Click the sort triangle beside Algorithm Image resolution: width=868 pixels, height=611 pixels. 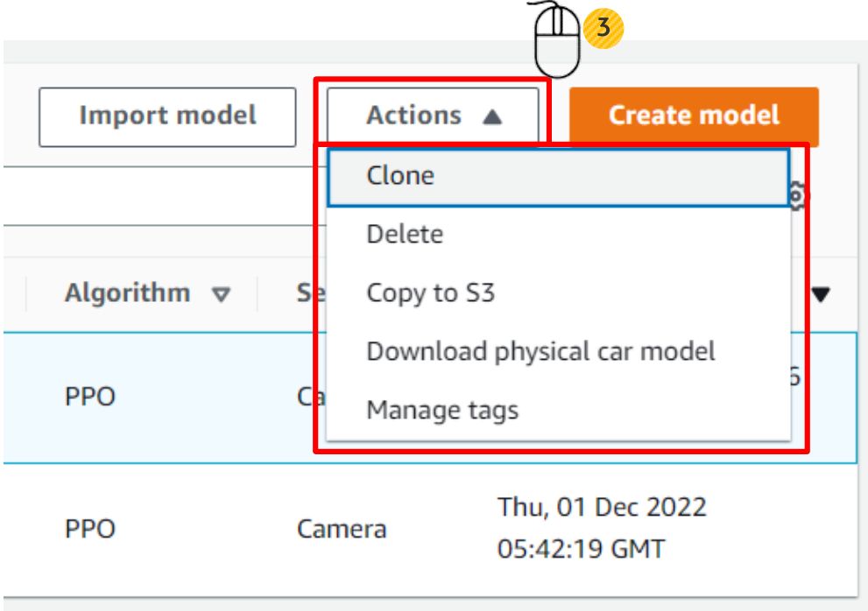(x=222, y=295)
